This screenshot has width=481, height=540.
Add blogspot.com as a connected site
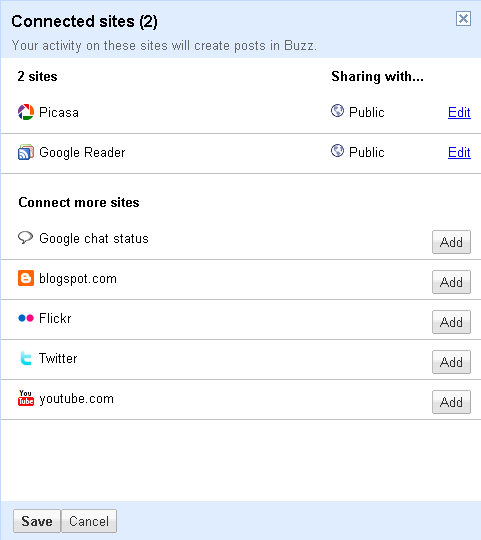coord(451,282)
